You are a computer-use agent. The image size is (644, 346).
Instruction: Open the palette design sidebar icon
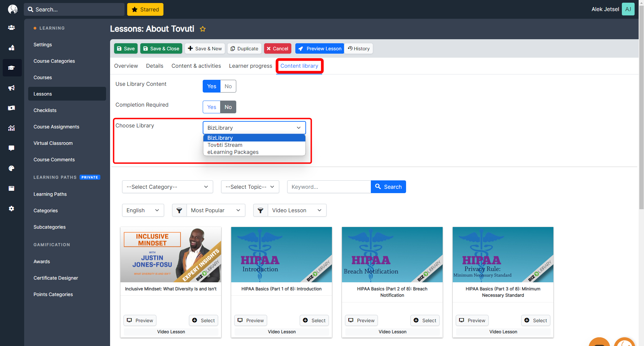11,168
